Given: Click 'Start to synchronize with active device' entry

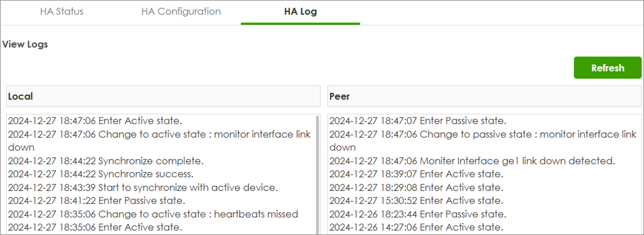Looking at the screenshot, I should (x=143, y=187).
